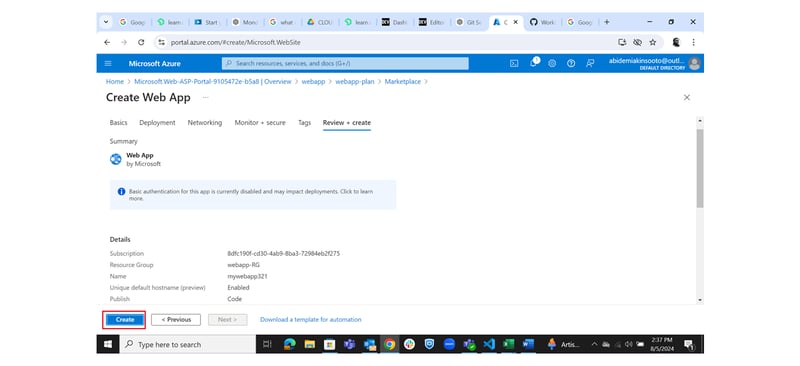Download a template for automation
The image size is (800, 366).
coord(311,320)
